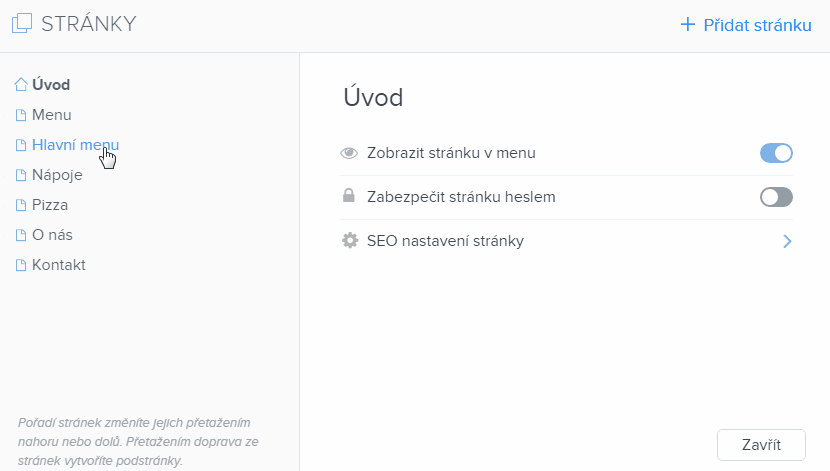
Task: Disable the Zobrazit stránku v menu toggle
Action: (776, 153)
